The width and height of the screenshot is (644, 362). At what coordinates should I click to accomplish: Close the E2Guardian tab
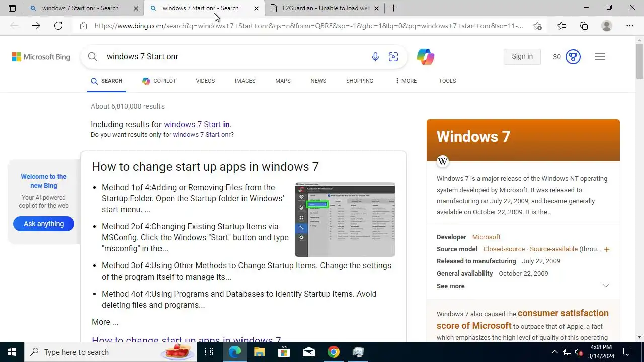[x=376, y=8]
